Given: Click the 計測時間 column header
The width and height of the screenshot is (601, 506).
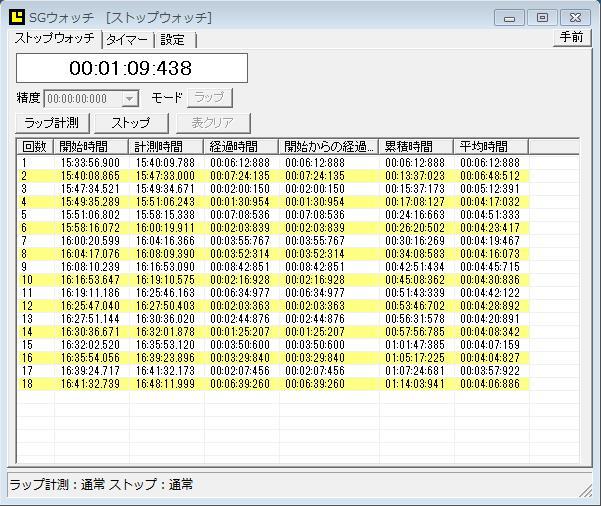Looking at the screenshot, I should (x=167, y=147).
